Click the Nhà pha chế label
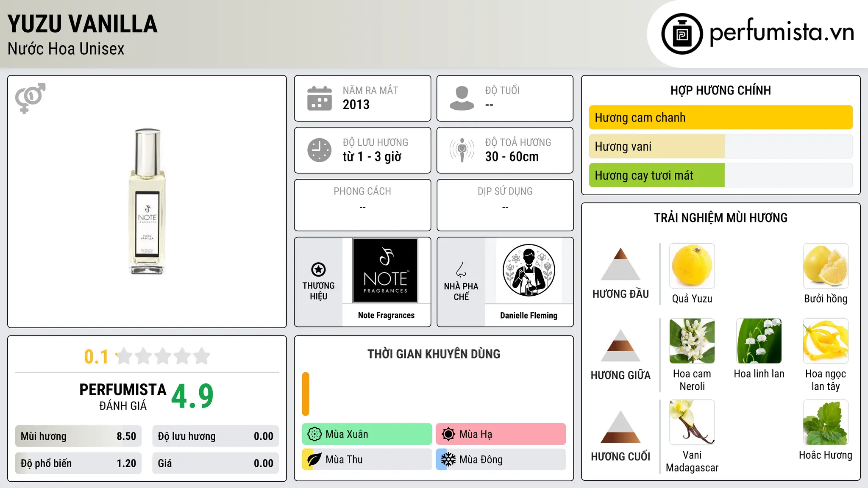The height and width of the screenshot is (488, 868). pos(461,291)
